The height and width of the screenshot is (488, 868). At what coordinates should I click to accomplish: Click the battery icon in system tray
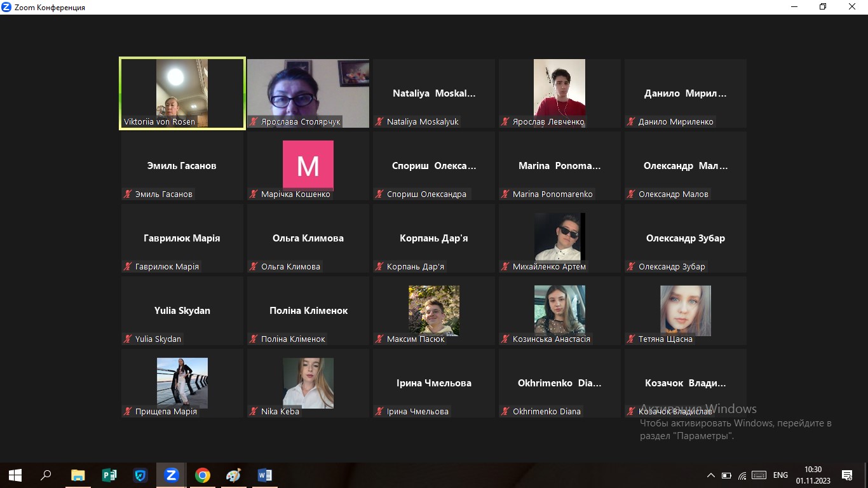click(726, 475)
